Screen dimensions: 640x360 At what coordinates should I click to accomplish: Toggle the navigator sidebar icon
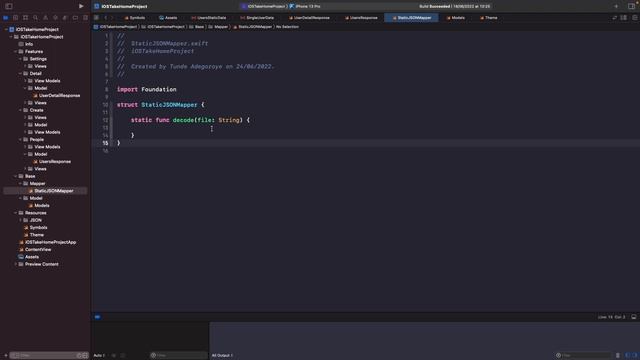pos(9,6)
